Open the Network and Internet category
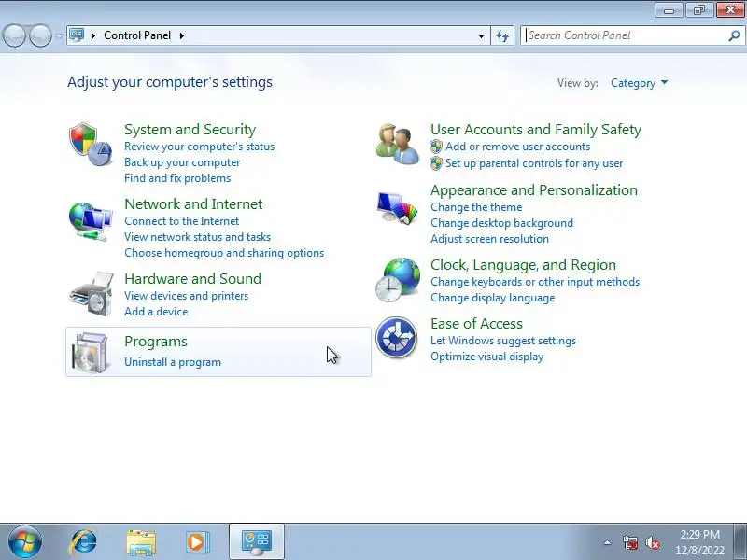Screen dimensions: 747x560 [193, 204]
